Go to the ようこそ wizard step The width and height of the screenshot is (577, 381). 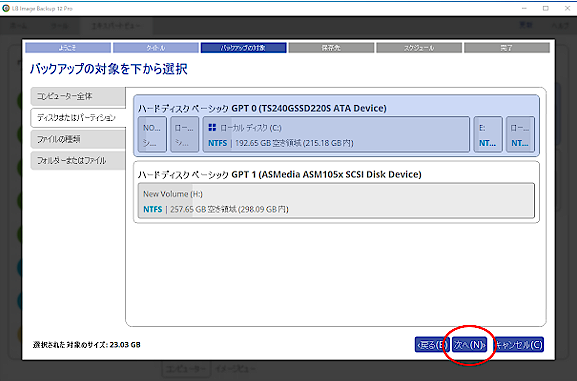68,48
